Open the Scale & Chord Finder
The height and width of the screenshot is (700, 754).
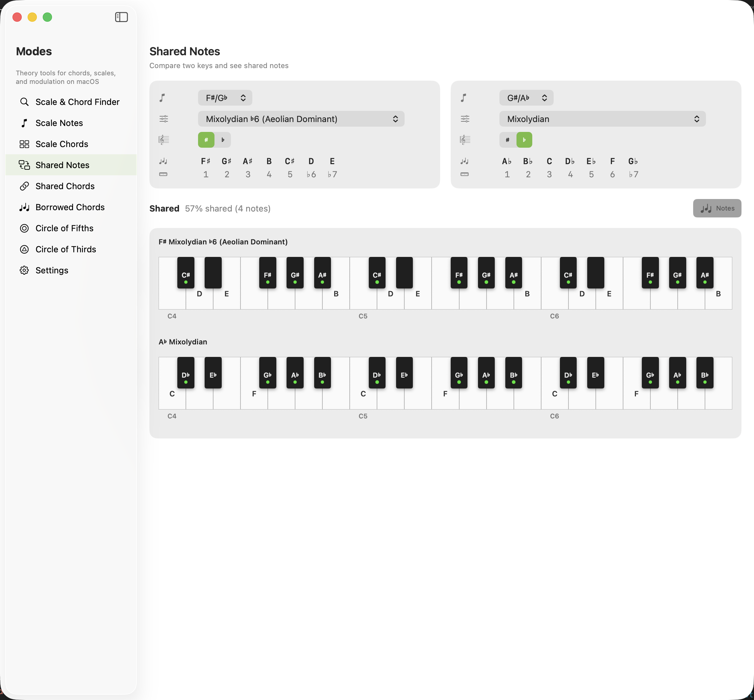77,102
